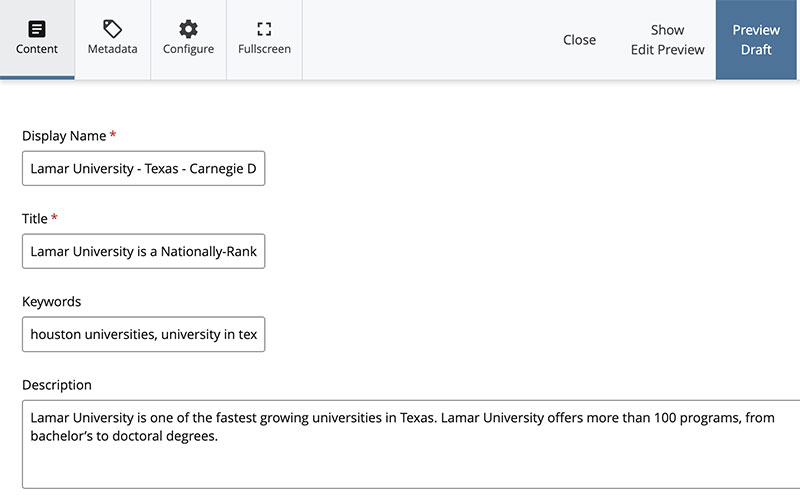Open the Preview Draft button
The width and height of the screenshot is (800, 501).
point(757,40)
